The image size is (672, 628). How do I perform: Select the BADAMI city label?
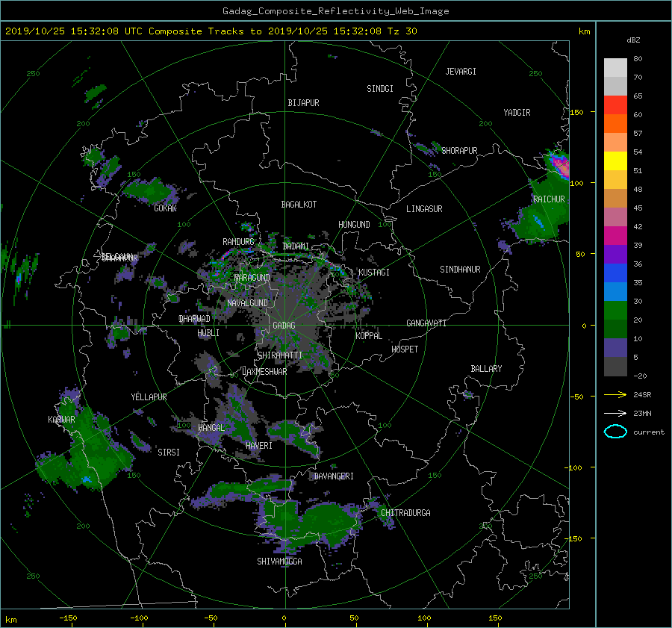tap(296, 246)
